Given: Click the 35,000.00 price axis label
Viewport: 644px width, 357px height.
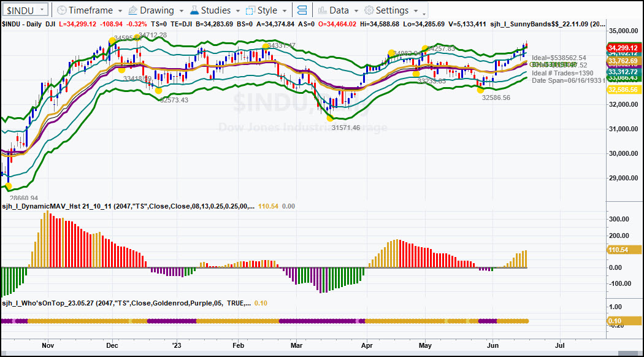Looking at the screenshot, I should click(x=624, y=31).
